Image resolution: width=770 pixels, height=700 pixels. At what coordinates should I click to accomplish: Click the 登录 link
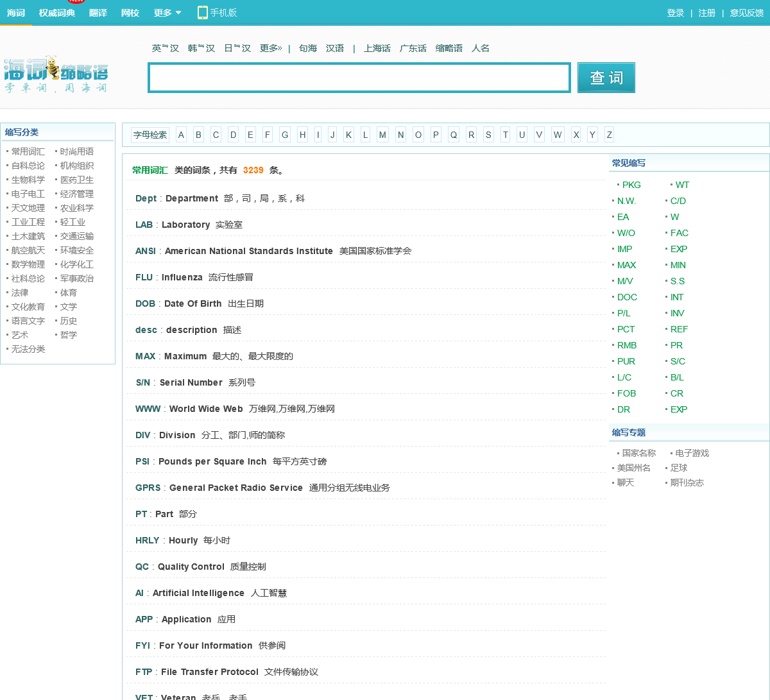(676, 13)
